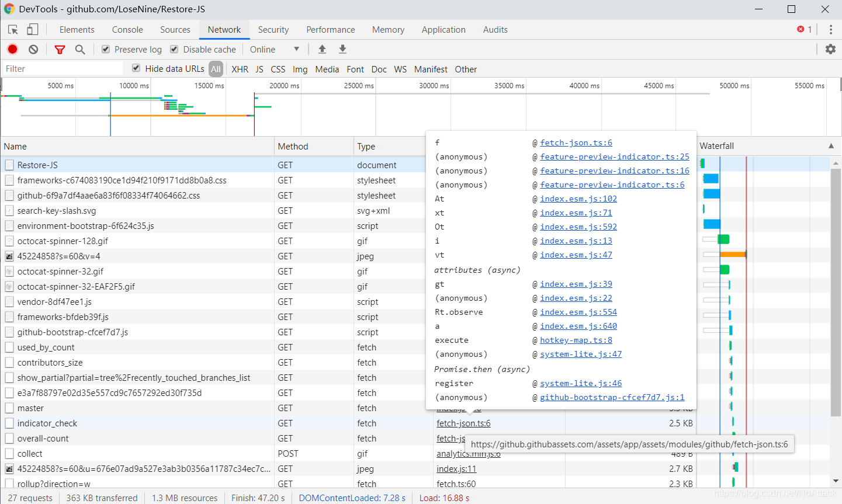Import HAR file using upload arrow
The image size is (842, 504).
pyautogui.click(x=322, y=50)
